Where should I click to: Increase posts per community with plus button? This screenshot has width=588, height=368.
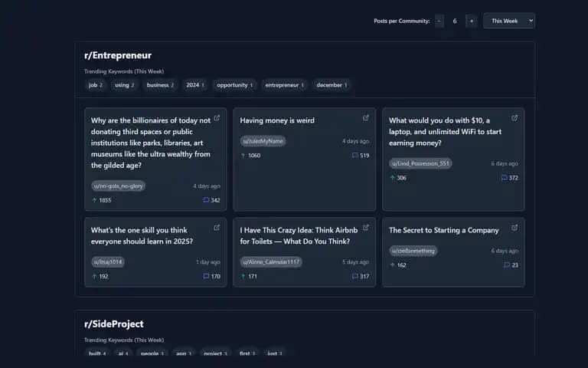tap(472, 21)
